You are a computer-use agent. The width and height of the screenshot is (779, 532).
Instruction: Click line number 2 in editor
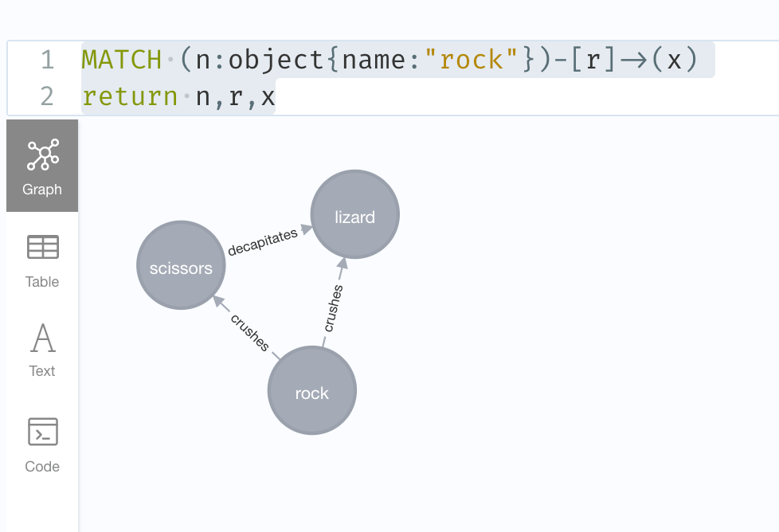(x=46, y=96)
